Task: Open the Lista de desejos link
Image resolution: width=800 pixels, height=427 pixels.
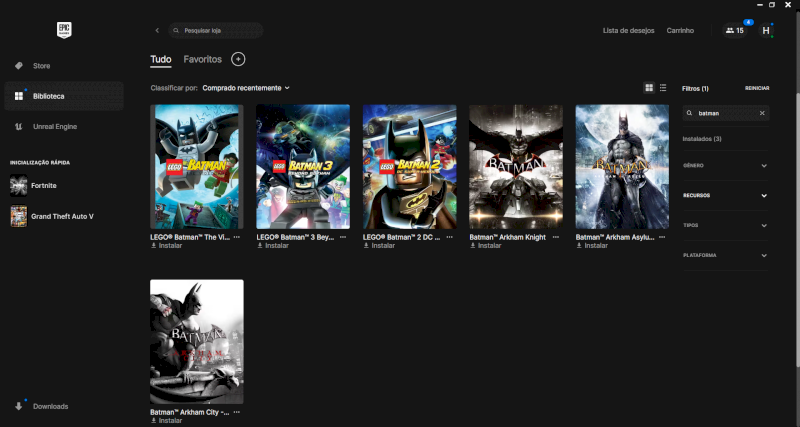Action: [628, 31]
